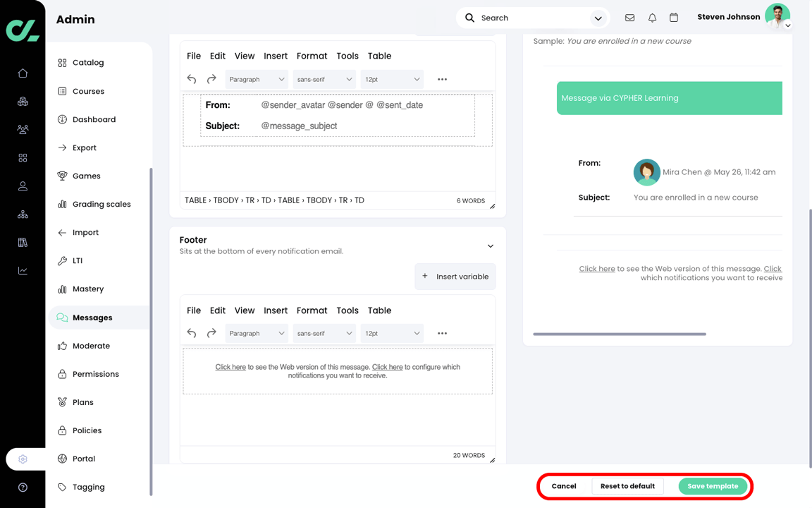Image resolution: width=812 pixels, height=508 pixels.
Task: Click the 6 WORDS counter
Action: point(471,200)
